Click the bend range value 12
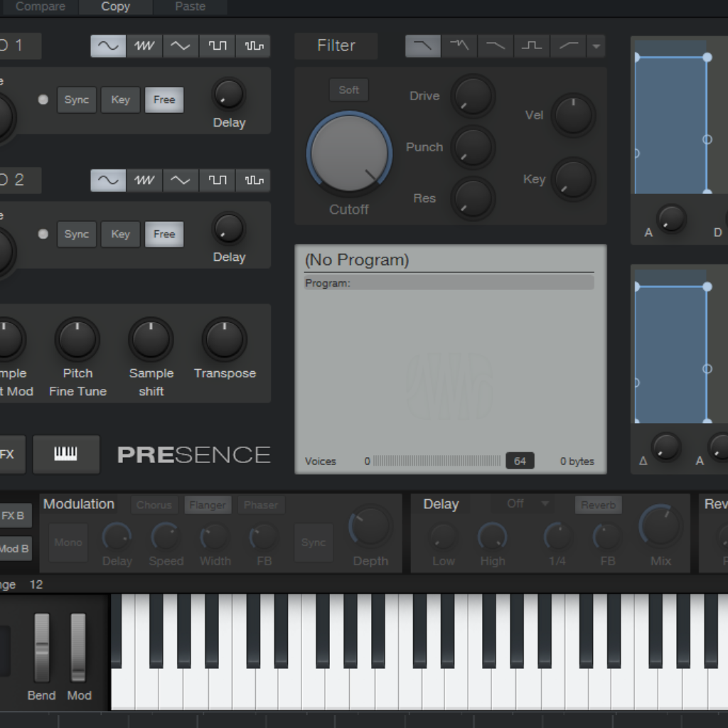728x728 pixels. pos(36,584)
